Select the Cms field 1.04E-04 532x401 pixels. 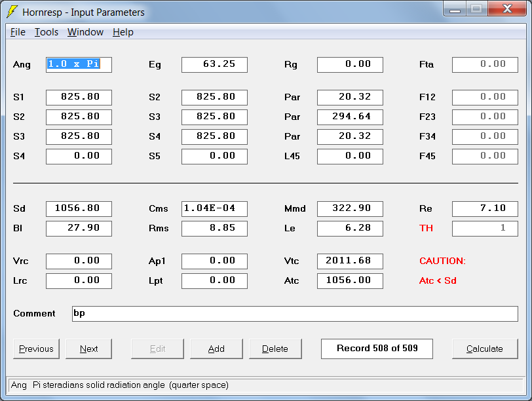tap(214, 208)
